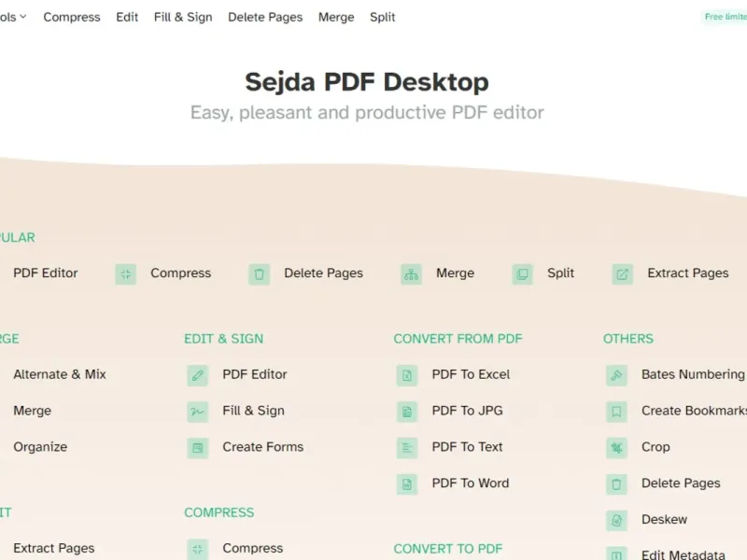
Task: Click the Create Bookmarks icon
Action: pos(616,412)
